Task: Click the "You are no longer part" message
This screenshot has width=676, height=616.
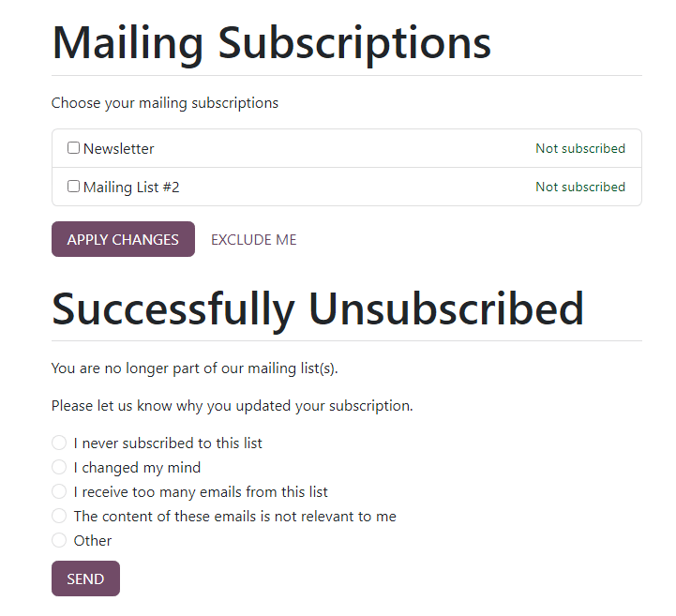Action: pos(194,368)
